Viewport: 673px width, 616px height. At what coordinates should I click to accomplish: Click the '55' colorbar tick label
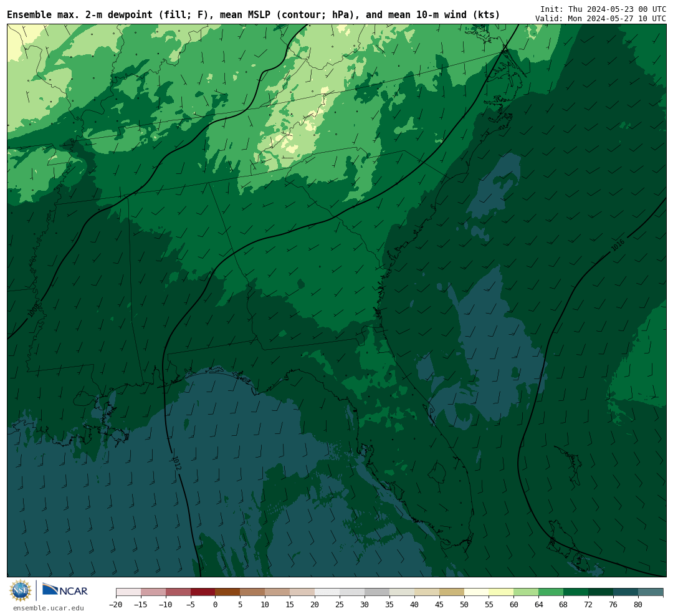(x=489, y=605)
